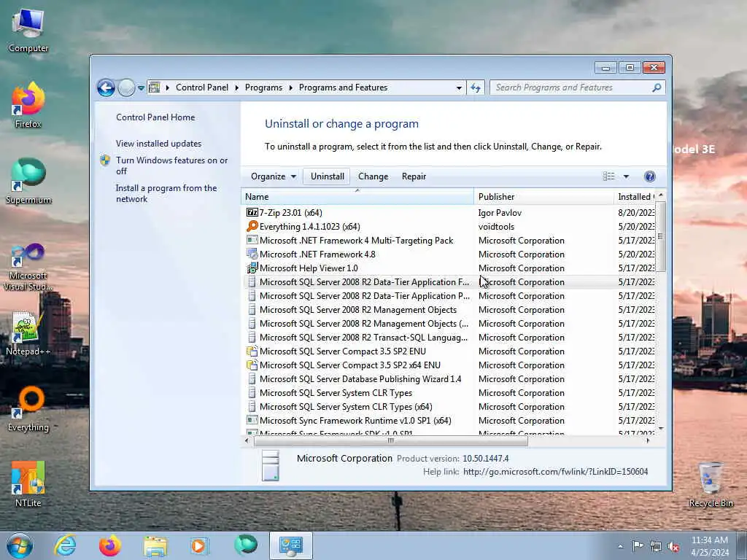The height and width of the screenshot is (560, 747).
Task: Click the search magnifier icon
Action: pyautogui.click(x=657, y=87)
